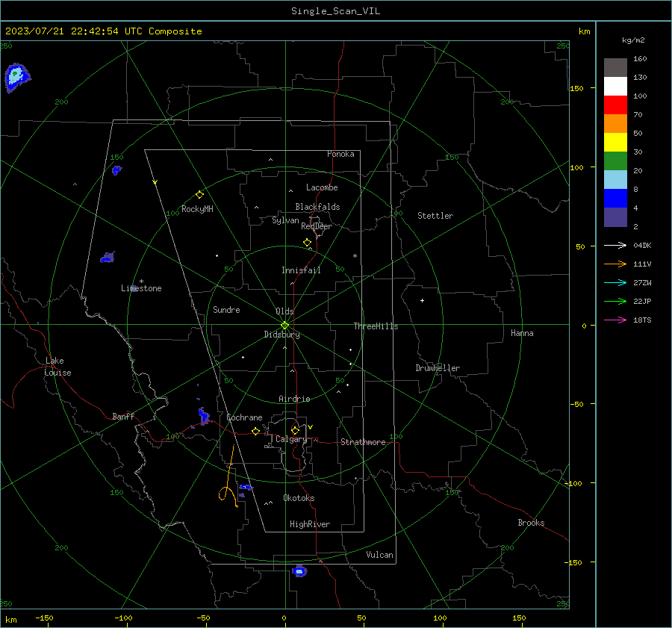The height and width of the screenshot is (628, 672).
Task: Click the Ponoka city label
Action: [x=340, y=154]
